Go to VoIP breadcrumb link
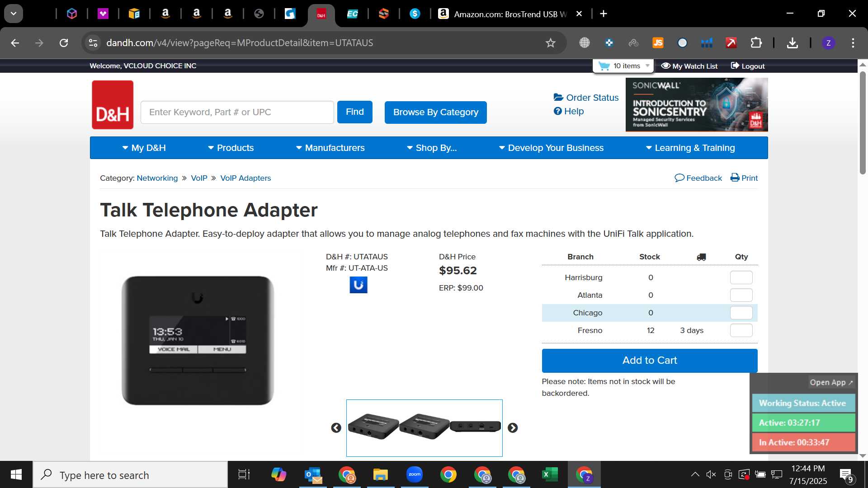Image resolution: width=868 pixels, height=488 pixels. tap(199, 178)
